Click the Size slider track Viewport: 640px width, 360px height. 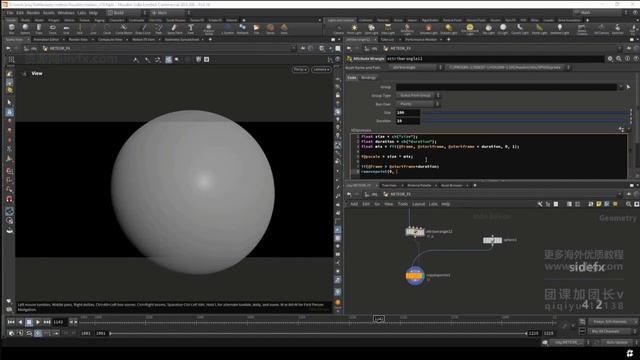click(x=525, y=113)
